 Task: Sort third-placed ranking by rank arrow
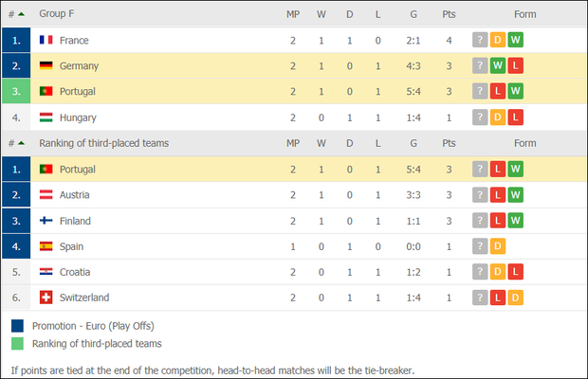(x=22, y=143)
